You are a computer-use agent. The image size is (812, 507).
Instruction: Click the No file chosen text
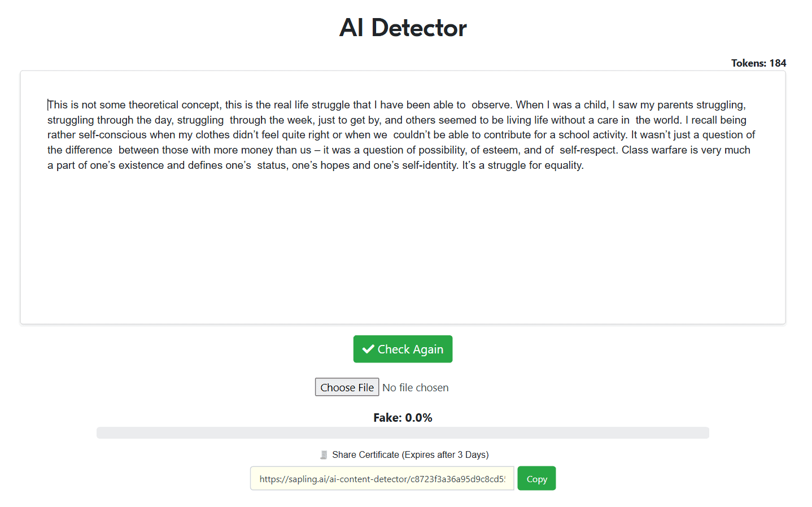coord(415,388)
